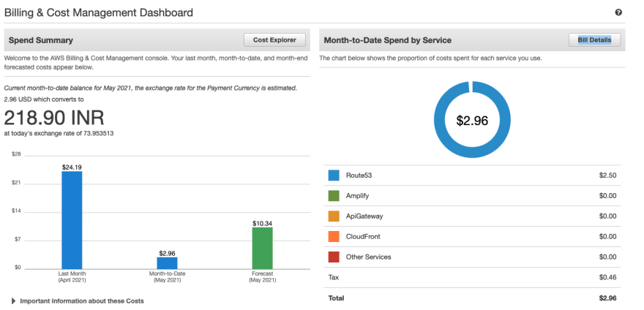Click the green Forecast May 2021 bar
Image resolution: width=644 pixels, height=310 pixels.
(263, 248)
